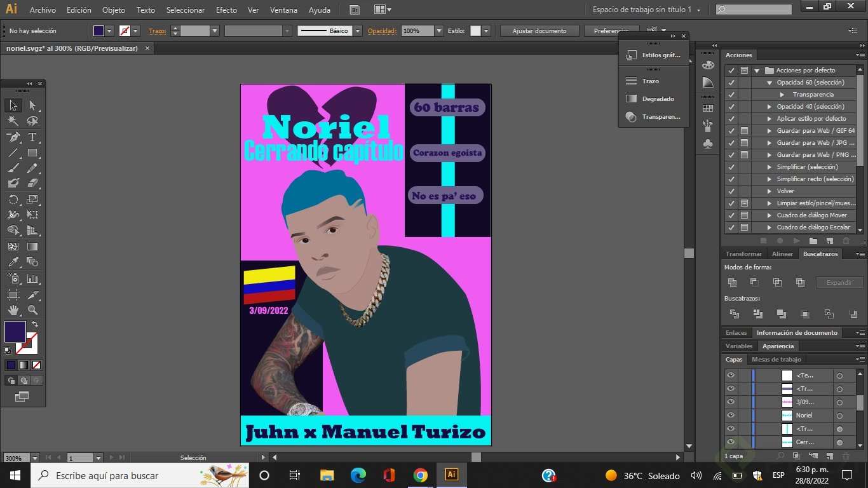Click the Ajustar documento button
Viewport: 868px width, 488px height.
[541, 31]
